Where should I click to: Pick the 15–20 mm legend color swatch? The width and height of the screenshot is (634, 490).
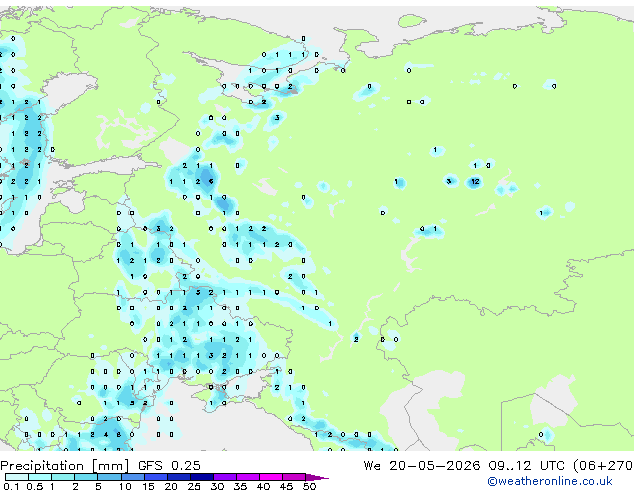click(x=155, y=477)
